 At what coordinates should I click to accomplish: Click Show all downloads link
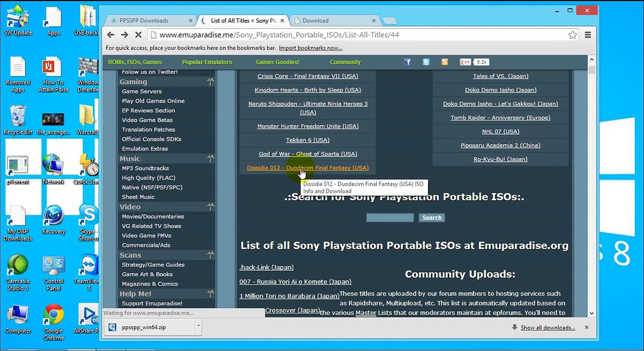[548, 328]
